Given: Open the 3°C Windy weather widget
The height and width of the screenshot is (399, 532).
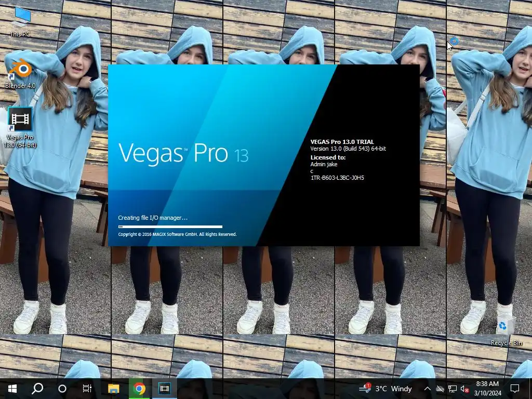Looking at the screenshot, I should (x=386, y=389).
